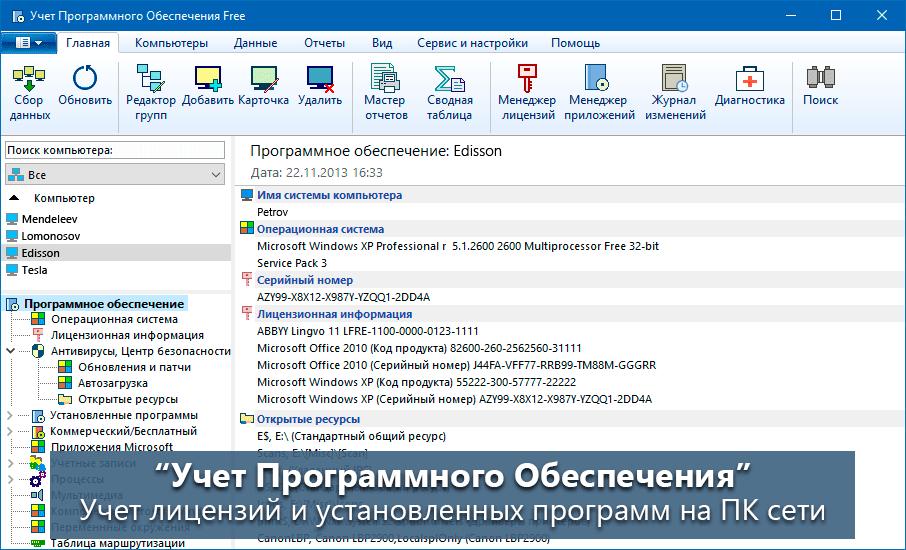
Task: Expand the Установленные программы tree node
Action: [x=11, y=415]
